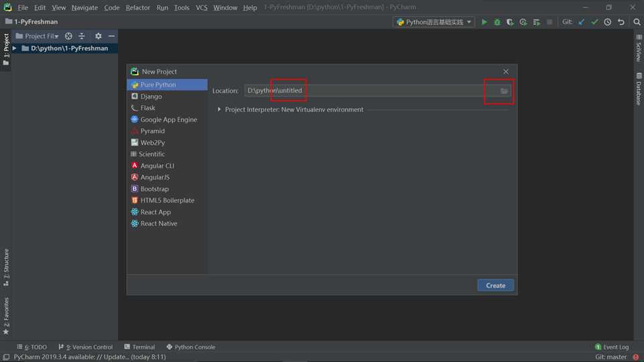Locate current file with target icon
This screenshot has height=362, width=644.
(68, 36)
